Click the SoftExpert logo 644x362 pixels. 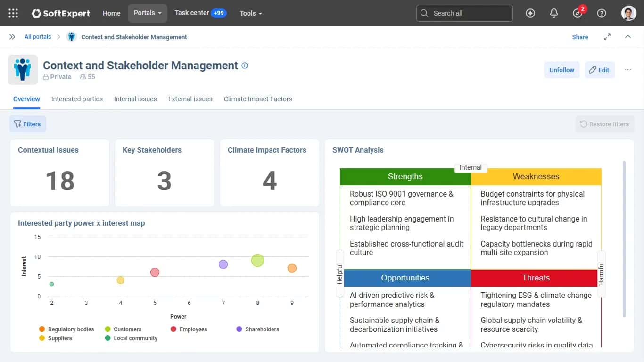click(61, 13)
